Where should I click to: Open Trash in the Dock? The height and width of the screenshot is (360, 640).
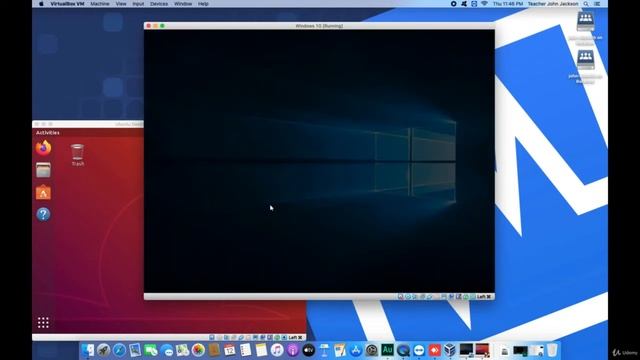(x=552, y=350)
